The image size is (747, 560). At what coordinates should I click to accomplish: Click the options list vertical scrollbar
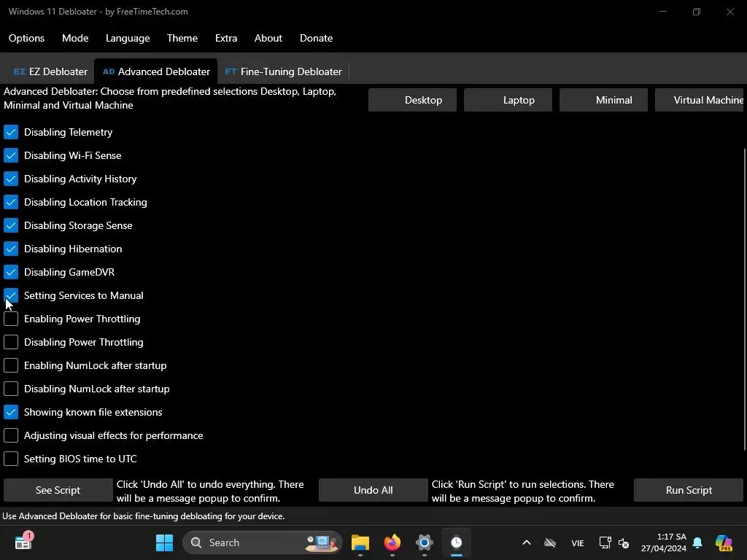745,299
